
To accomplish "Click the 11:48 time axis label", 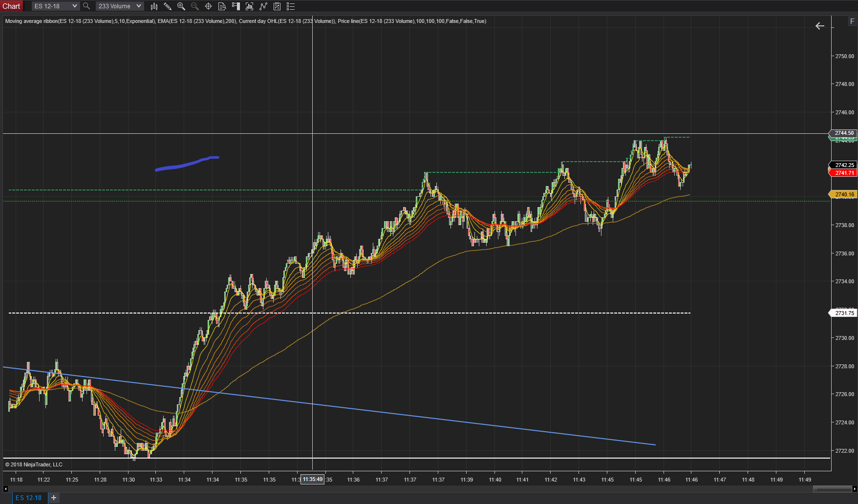I will point(748,480).
